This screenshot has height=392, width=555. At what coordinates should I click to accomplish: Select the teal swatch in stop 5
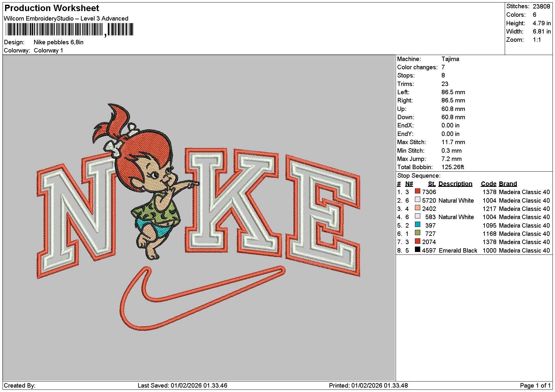(417, 224)
